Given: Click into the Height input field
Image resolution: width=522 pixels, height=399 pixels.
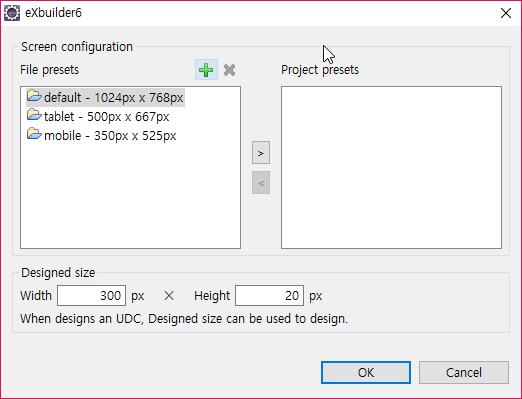Looking at the screenshot, I should [x=269, y=295].
